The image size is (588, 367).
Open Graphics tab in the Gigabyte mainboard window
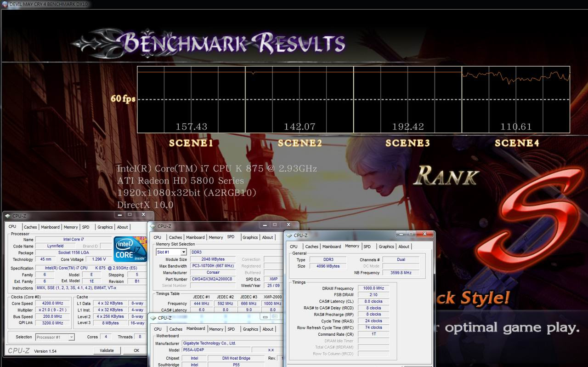[250, 329]
